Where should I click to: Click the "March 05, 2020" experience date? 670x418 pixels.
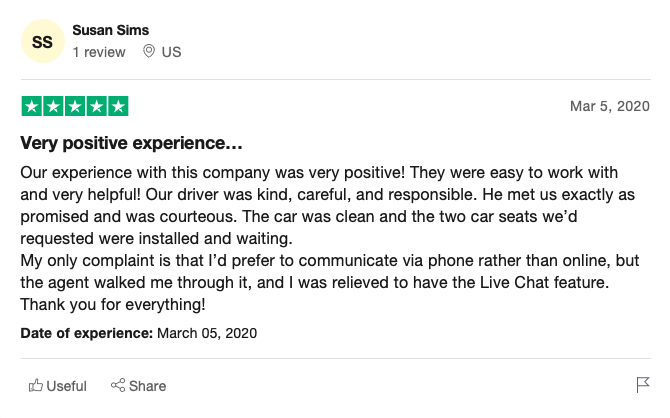coord(207,333)
